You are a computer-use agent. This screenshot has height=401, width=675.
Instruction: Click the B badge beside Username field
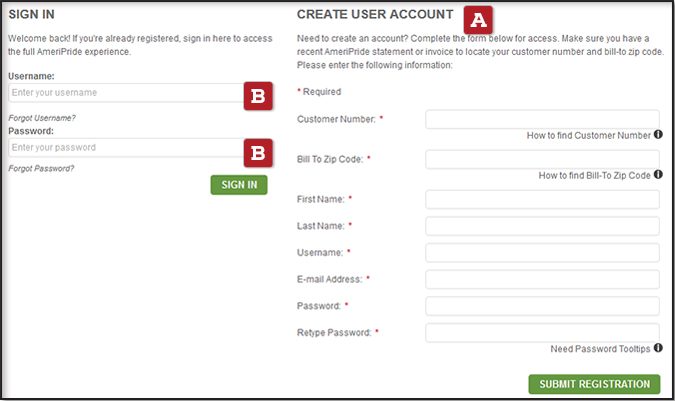[258, 95]
